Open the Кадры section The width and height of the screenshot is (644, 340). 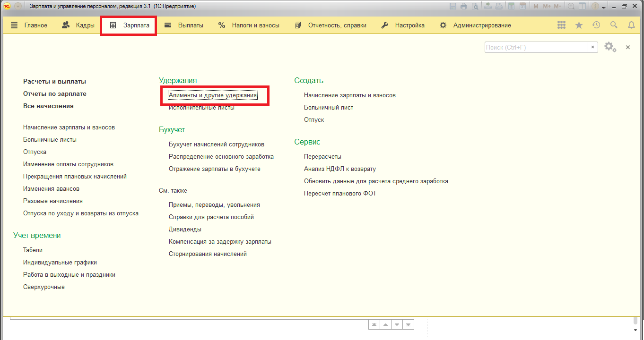click(78, 25)
